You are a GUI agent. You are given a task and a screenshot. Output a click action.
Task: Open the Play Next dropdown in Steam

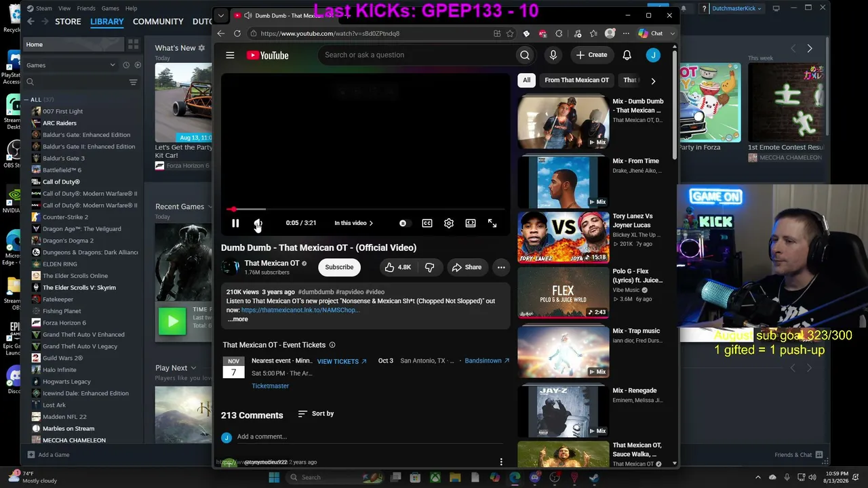click(x=176, y=368)
